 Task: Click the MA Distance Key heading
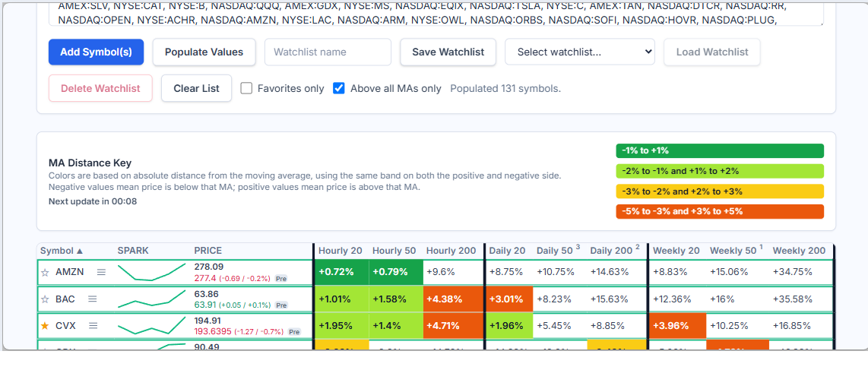[90, 163]
